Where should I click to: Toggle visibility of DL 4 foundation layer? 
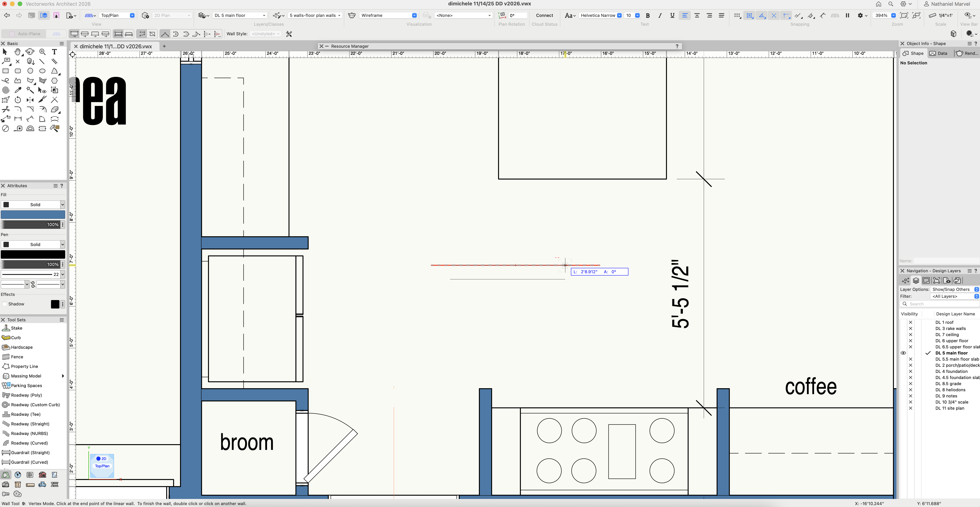click(x=910, y=371)
